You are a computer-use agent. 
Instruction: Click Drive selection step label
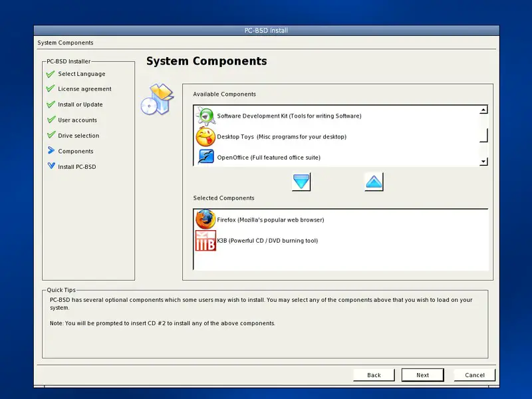tap(78, 136)
